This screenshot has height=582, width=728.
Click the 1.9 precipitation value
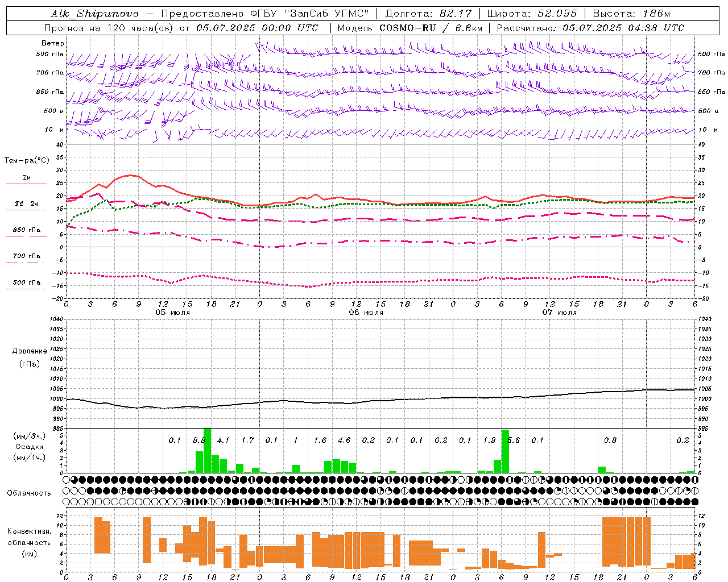pos(490,440)
